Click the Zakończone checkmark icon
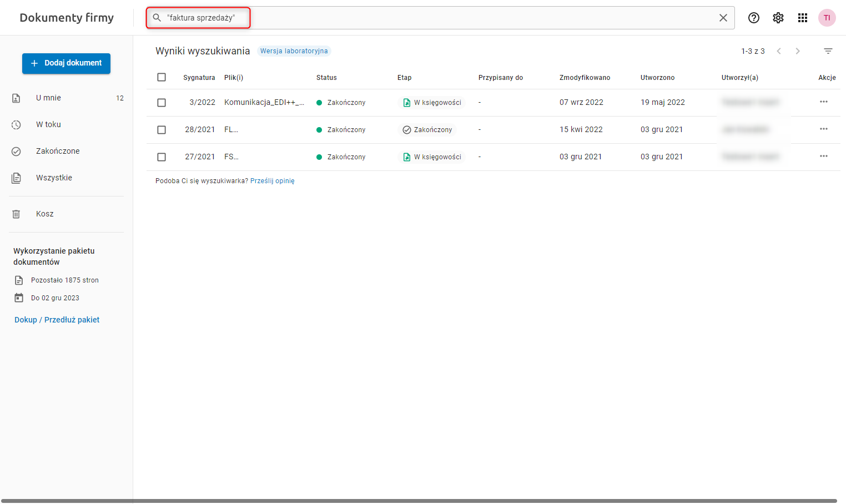The height and width of the screenshot is (504, 846). 16,152
